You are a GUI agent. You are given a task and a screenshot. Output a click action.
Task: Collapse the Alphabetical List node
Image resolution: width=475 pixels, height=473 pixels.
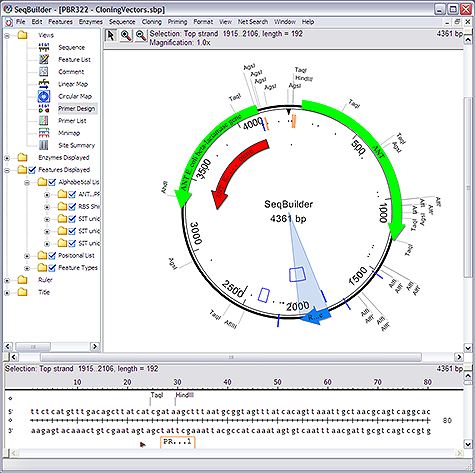tap(27, 182)
